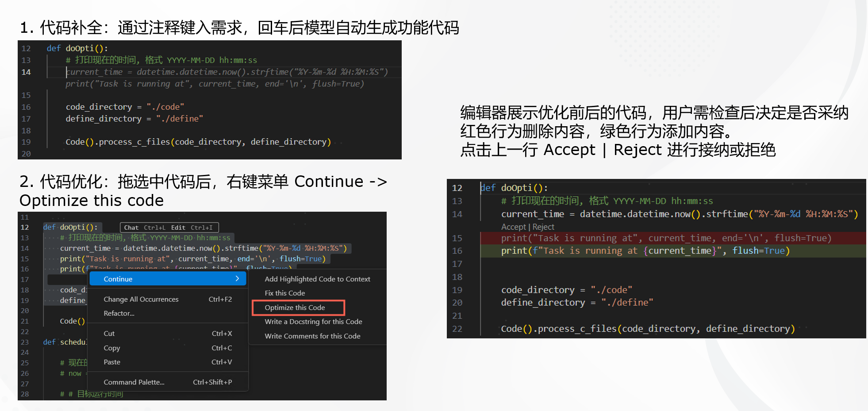This screenshot has width=868, height=411.
Task: Click the red deleted print line 15
Action: [666, 238]
